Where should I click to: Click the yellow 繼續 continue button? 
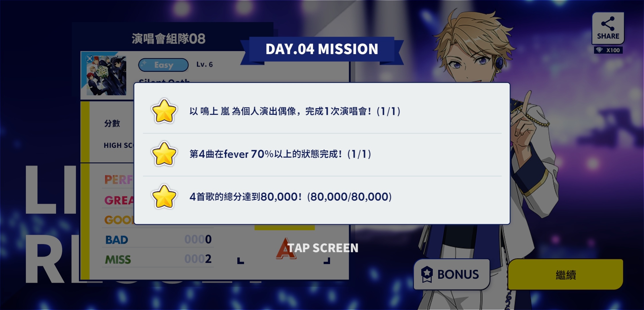tap(565, 275)
